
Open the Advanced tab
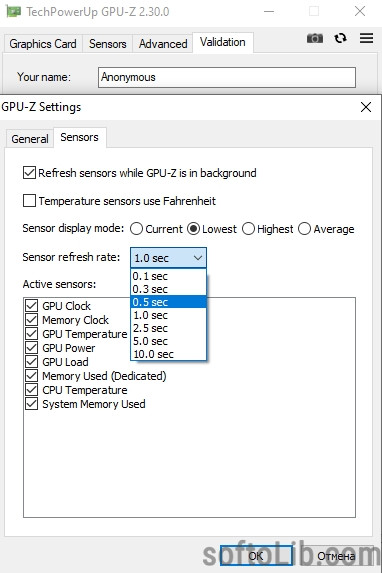[163, 44]
